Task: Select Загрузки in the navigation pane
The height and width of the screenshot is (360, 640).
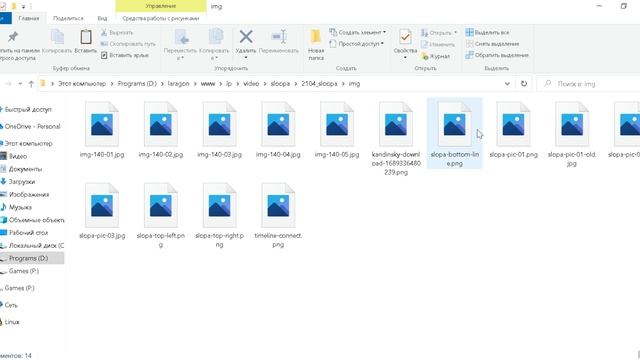Action: (22, 182)
